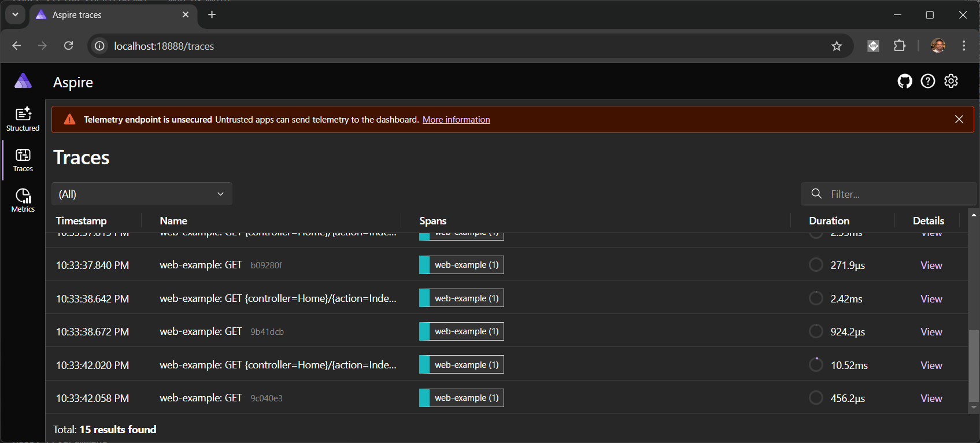This screenshot has width=980, height=443.
Task: Click the Aspire logo icon
Action: coord(23,81)
